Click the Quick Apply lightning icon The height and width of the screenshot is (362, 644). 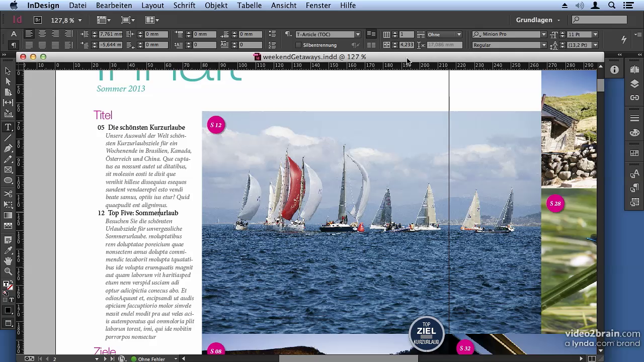pos(624,39)
